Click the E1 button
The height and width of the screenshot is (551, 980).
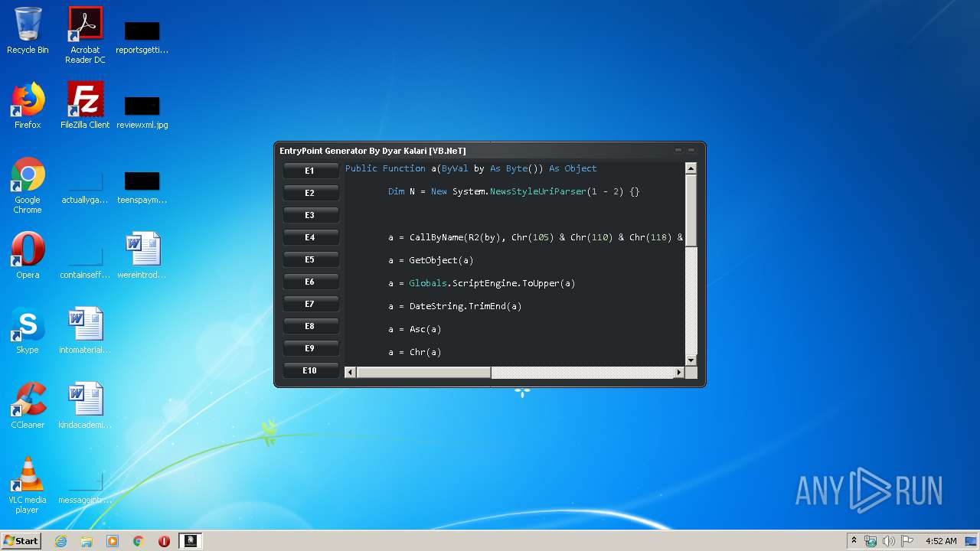click(310, 171)
